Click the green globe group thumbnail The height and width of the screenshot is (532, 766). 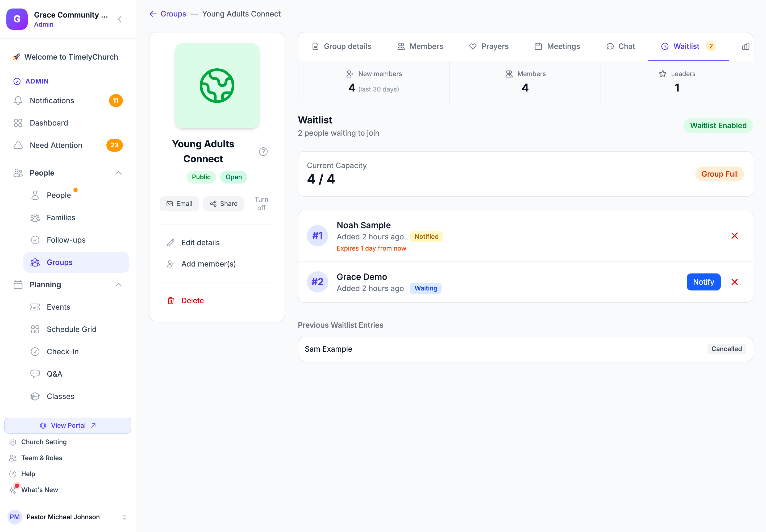click(x=217, y=86)
